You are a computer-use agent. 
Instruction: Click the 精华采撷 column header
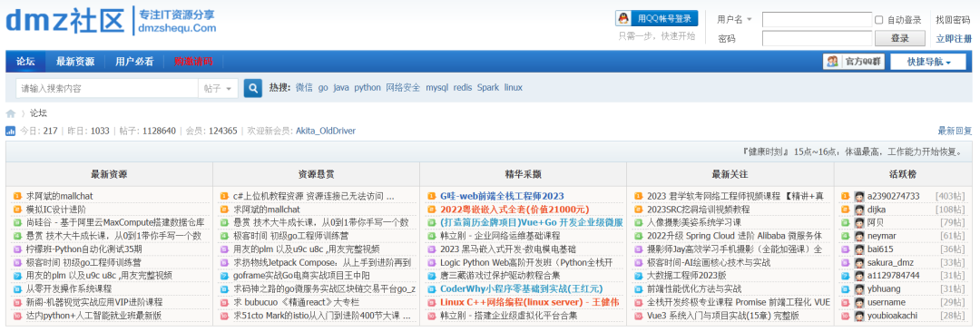tap(524, 174)
